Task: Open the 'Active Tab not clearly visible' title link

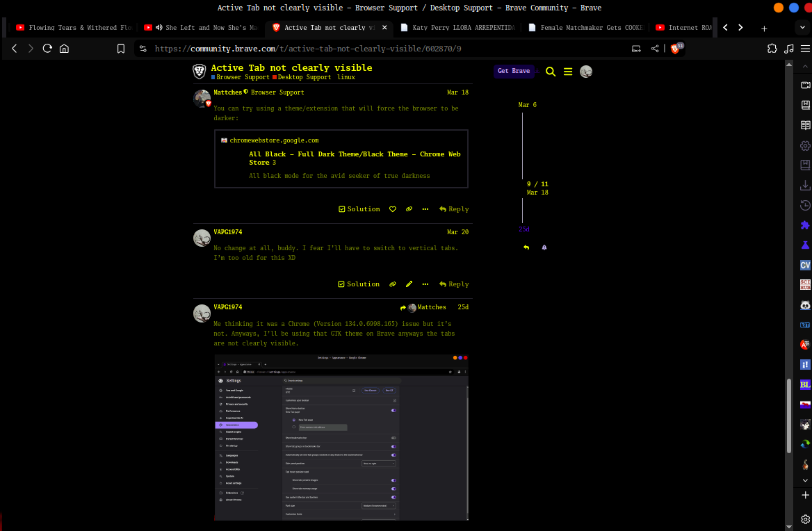Action: tap(291, 68)
